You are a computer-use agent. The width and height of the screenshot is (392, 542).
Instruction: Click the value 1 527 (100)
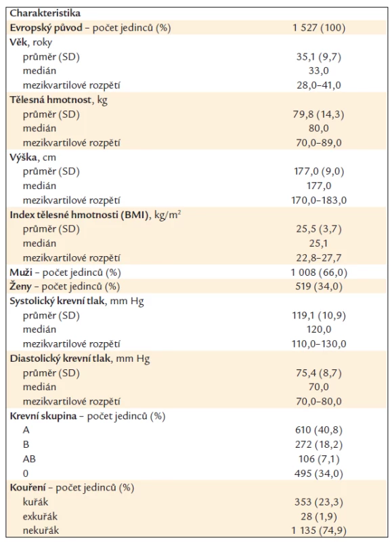point(319,28)
